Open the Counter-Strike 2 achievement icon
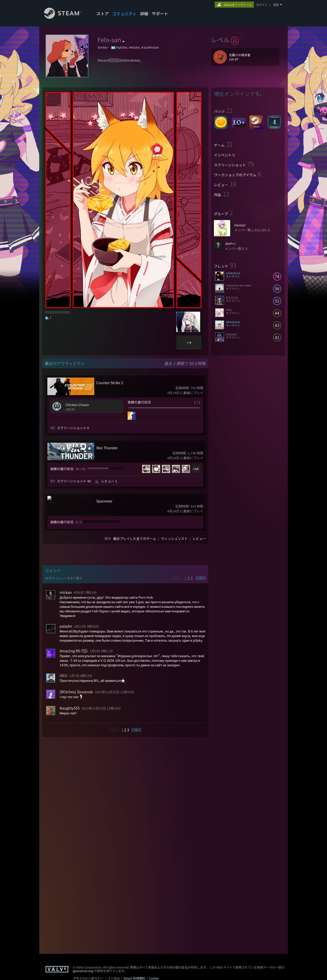This screenshot has height=980, width=327. pos(132,416)
